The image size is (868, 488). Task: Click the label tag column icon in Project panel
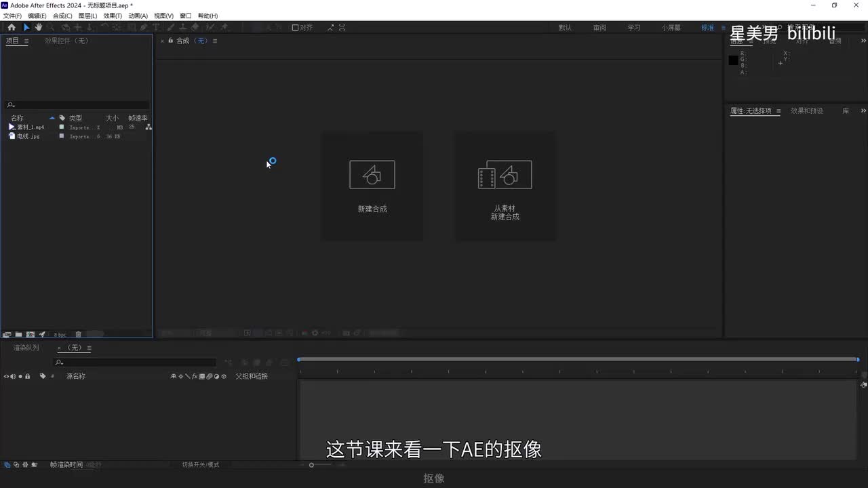tap(62, 118)
